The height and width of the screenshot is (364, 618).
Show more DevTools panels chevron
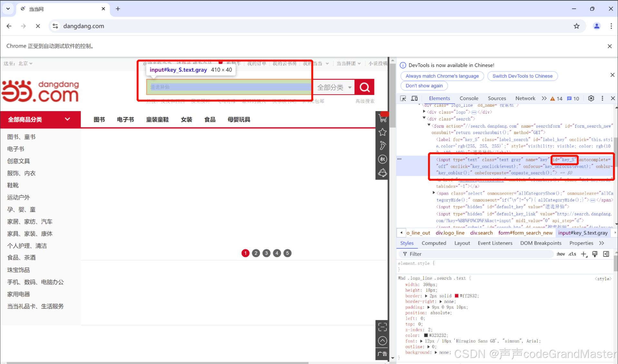point(544,98)
